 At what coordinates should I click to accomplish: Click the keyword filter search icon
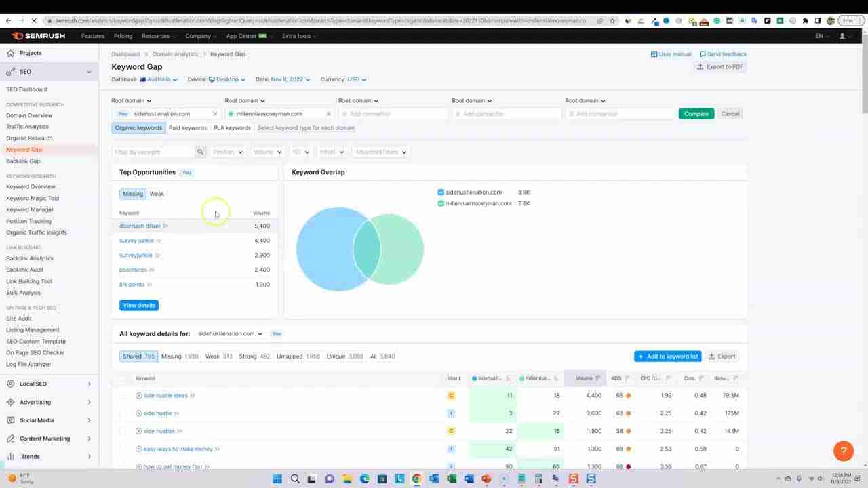[x=199, y=152]
